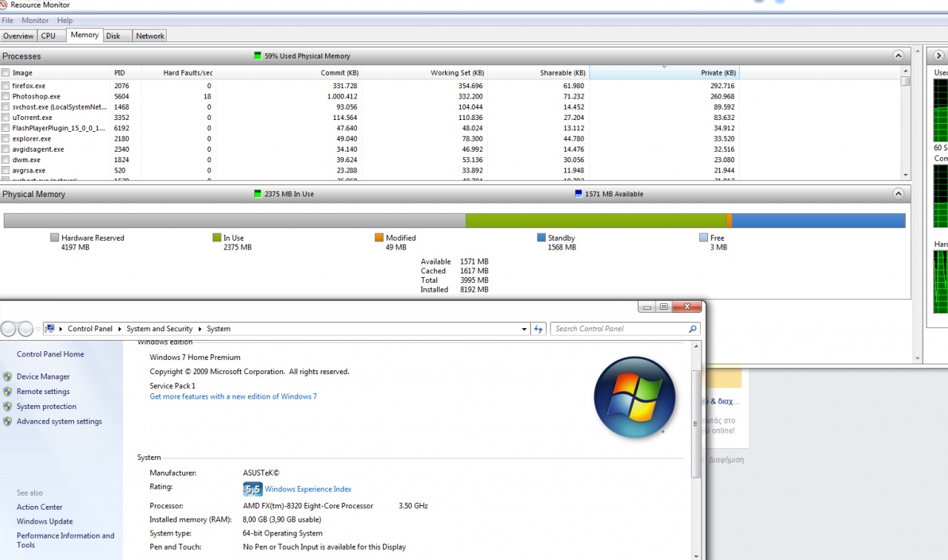The height and width of the screenshot is (560, 948).
Task: Click the Device Manager shield icon
Action: (x=7, y=376)
